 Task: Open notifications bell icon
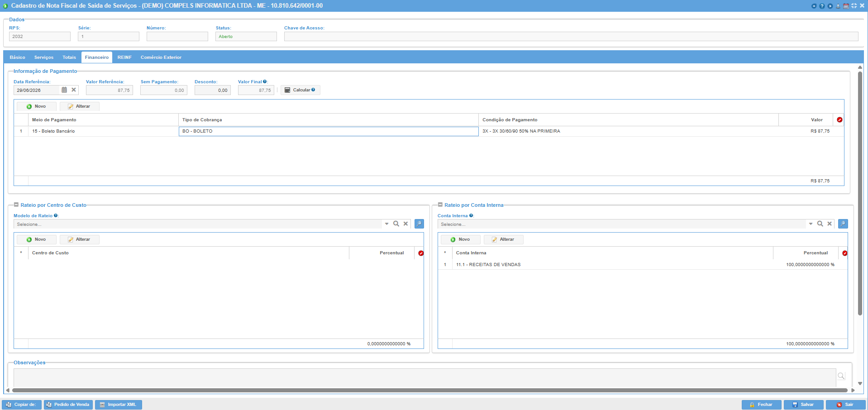838,6
